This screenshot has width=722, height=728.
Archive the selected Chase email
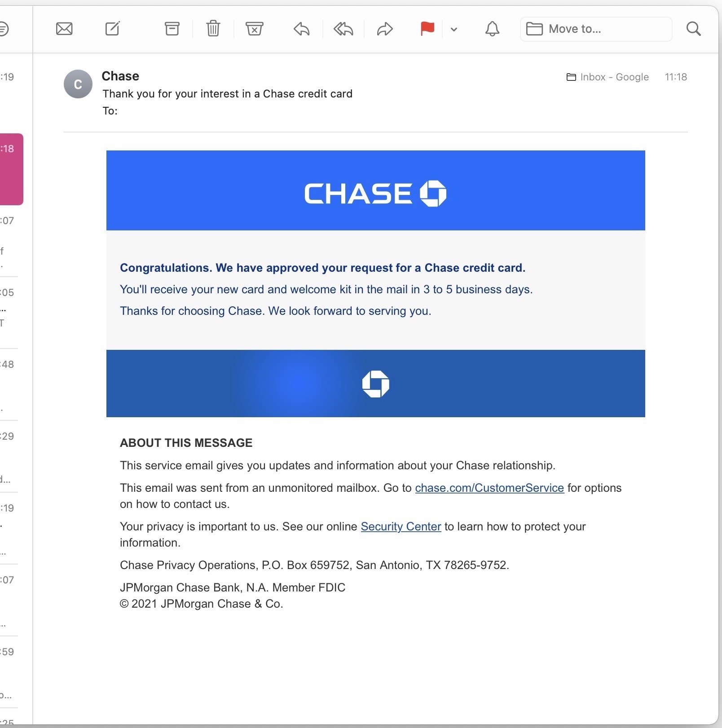(172, 29)
